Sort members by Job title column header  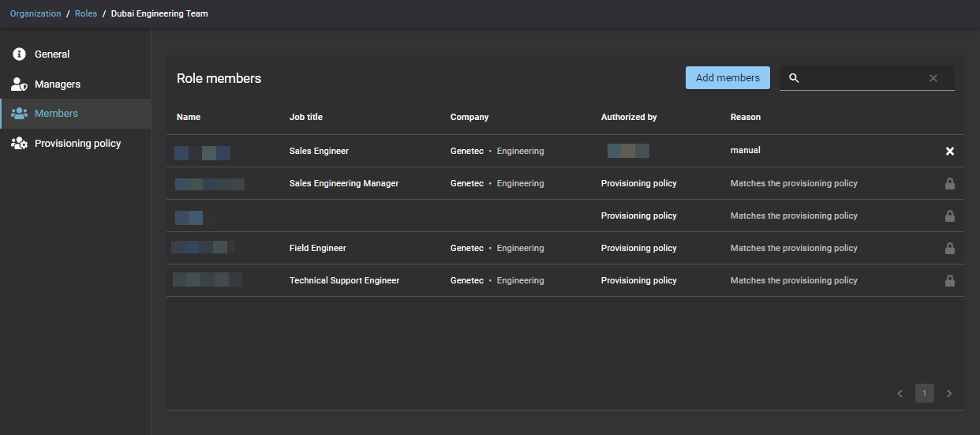[x=306, y=117]
